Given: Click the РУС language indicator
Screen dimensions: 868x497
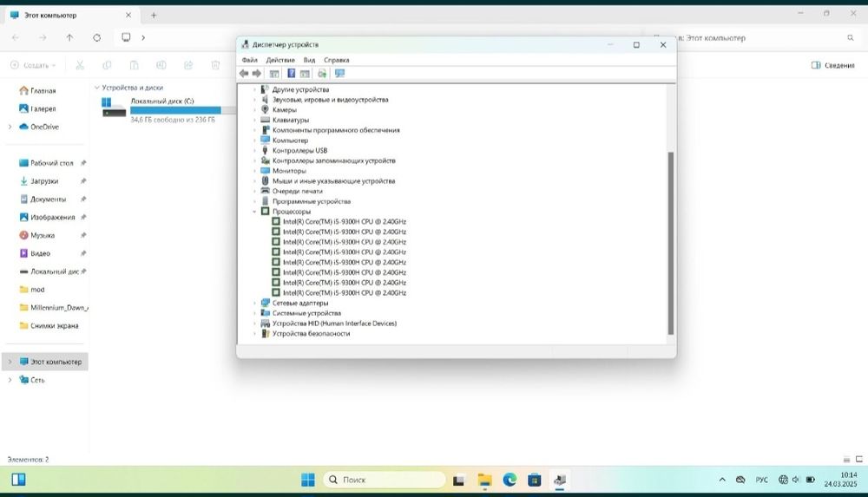Looking at the screenshot, I should point(762,480).
